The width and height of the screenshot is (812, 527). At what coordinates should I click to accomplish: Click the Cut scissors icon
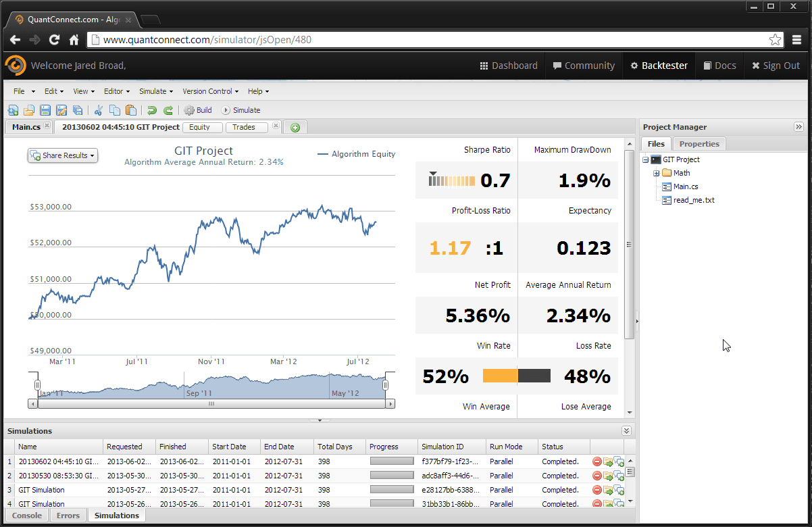tap(99, 110)
